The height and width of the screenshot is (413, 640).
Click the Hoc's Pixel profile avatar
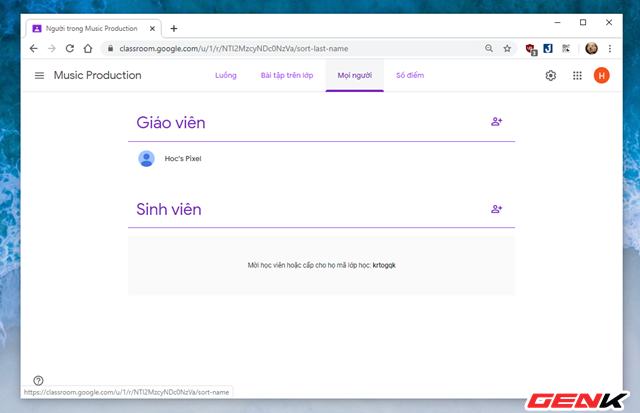point(147,159)
